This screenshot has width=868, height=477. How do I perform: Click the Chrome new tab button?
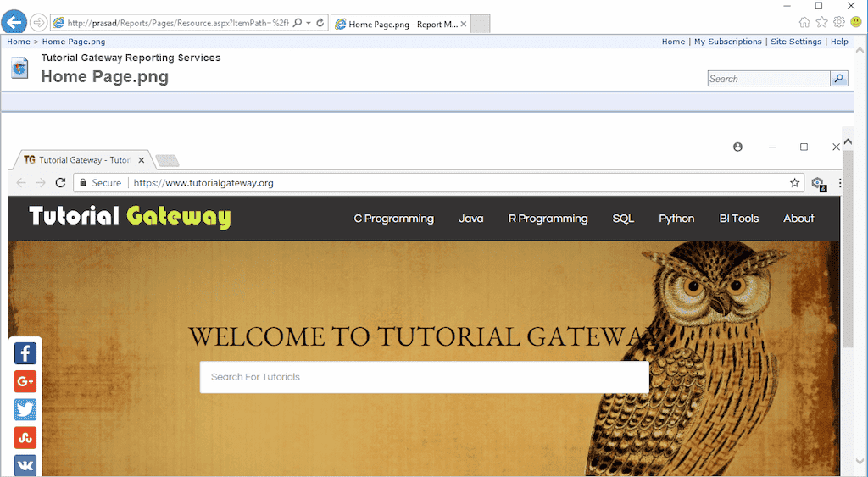pos(167,160)
